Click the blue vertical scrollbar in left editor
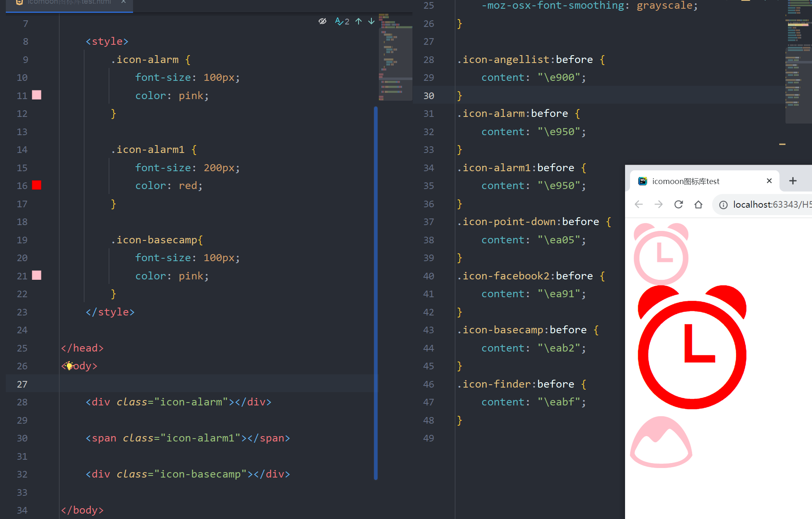This screenshot has height=519, width=812. [x=376, y=293]
